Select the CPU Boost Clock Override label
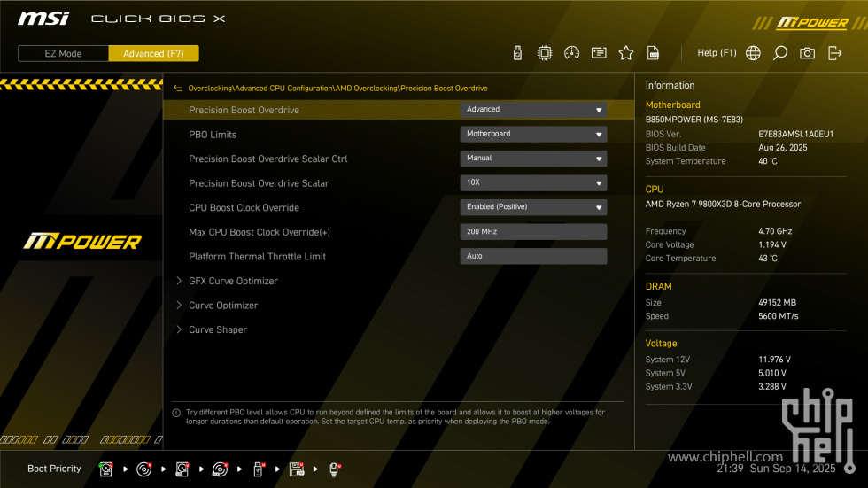 click(244, 207)
